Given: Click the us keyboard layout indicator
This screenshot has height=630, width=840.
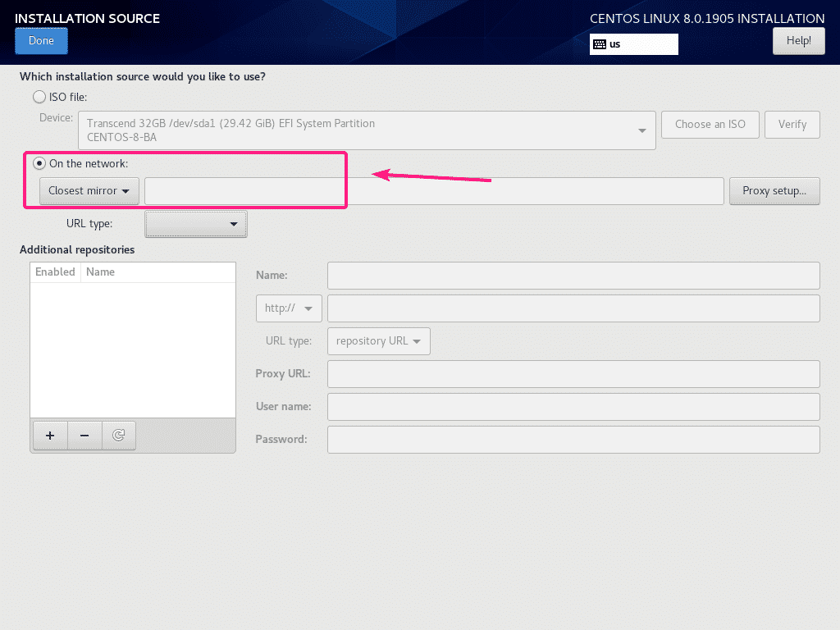Looking at the screenshot, I should [633, 43].
